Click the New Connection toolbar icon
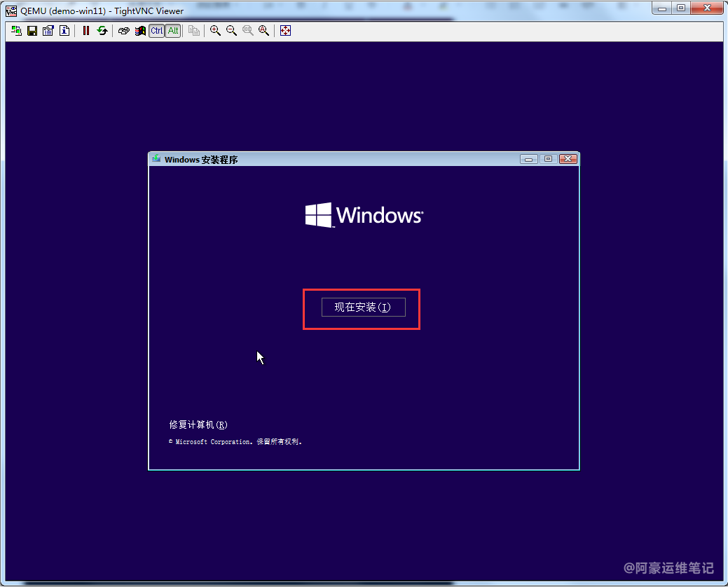728x587 pixels. click(x=16, y=31)
